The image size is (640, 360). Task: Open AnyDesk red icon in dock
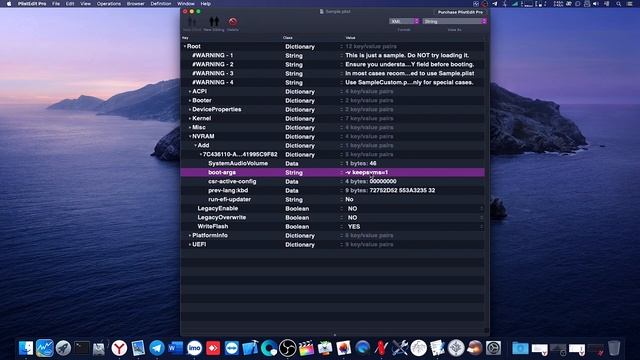point(213,348)
